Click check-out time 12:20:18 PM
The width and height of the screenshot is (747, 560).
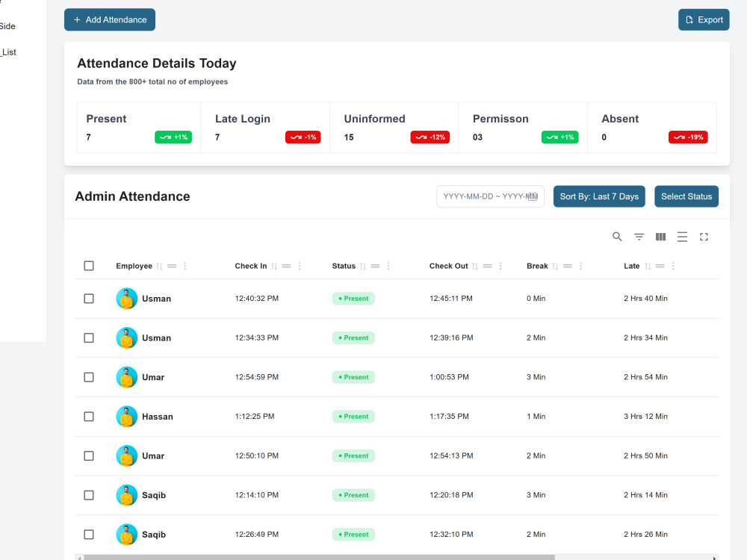[451, 495]
